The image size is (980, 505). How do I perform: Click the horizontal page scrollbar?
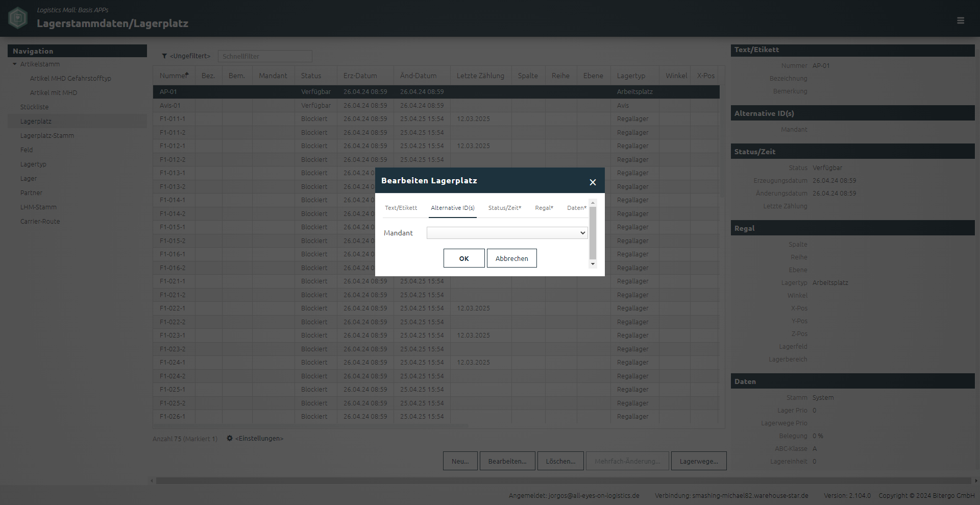point(563,480)
